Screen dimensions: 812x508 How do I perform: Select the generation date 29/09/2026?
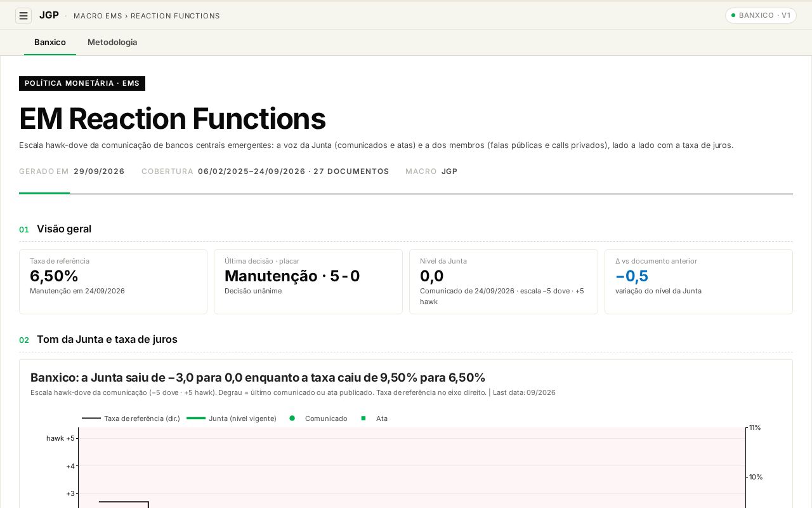(99, 171)
